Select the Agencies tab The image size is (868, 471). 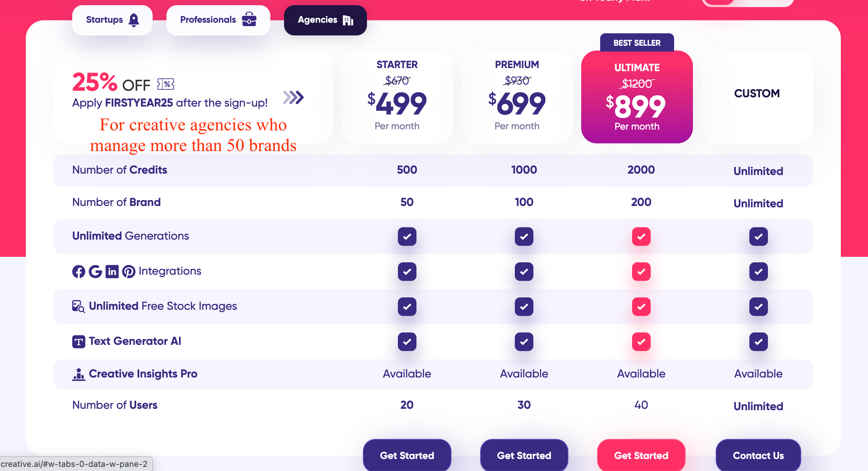[x=325, y=20]
